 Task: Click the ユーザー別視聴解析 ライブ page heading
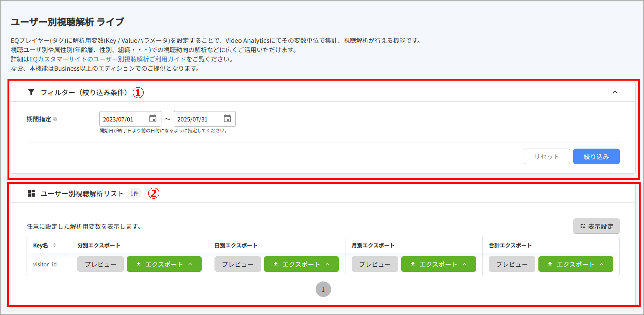tap(67, 22)
